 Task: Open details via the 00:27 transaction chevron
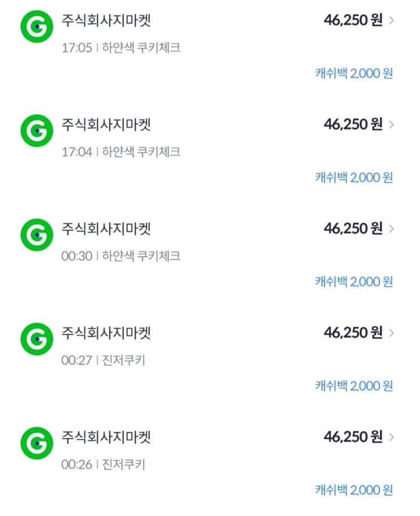pos(392,333)
